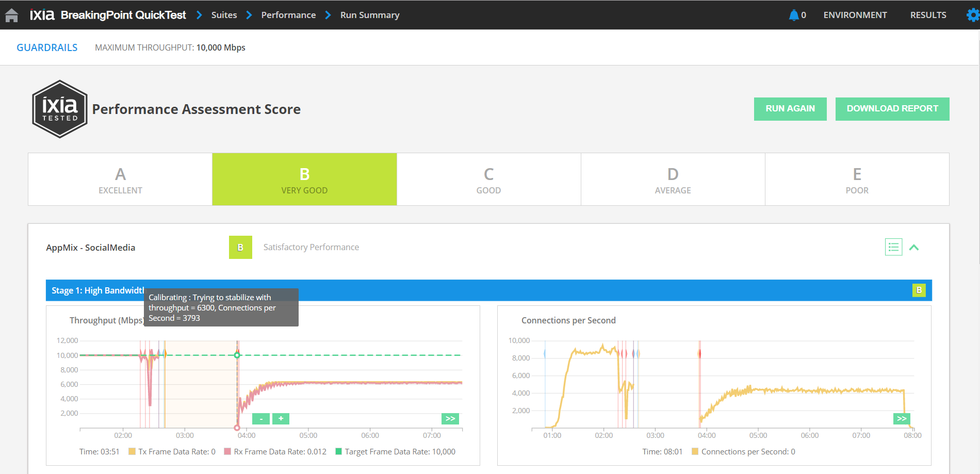Toggle Rx Frame Data Rate legend
Screen dimensions: 980x474
tap(275, 452)
